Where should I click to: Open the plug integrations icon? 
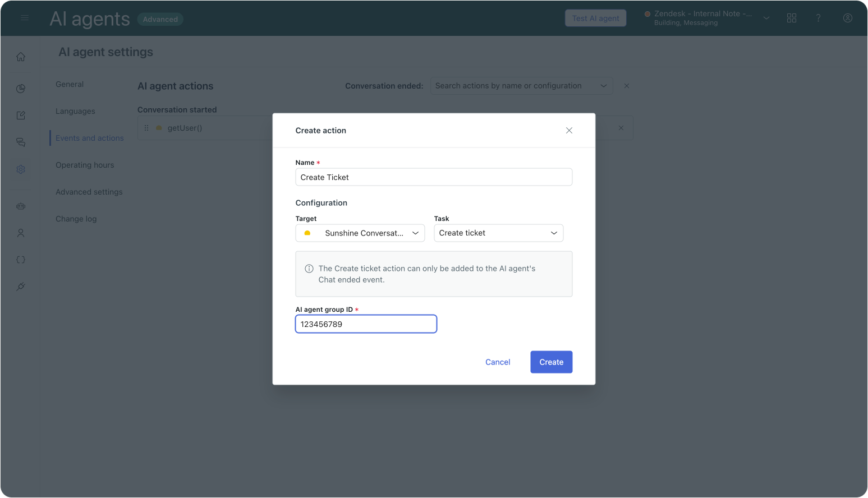click(21, 287)
